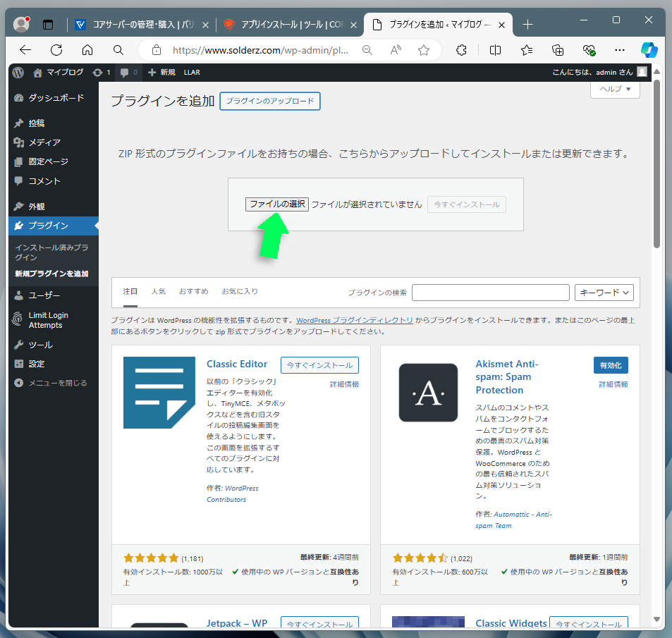
Task: Open the Browser essentials heart icon
Action: point(589,50)
